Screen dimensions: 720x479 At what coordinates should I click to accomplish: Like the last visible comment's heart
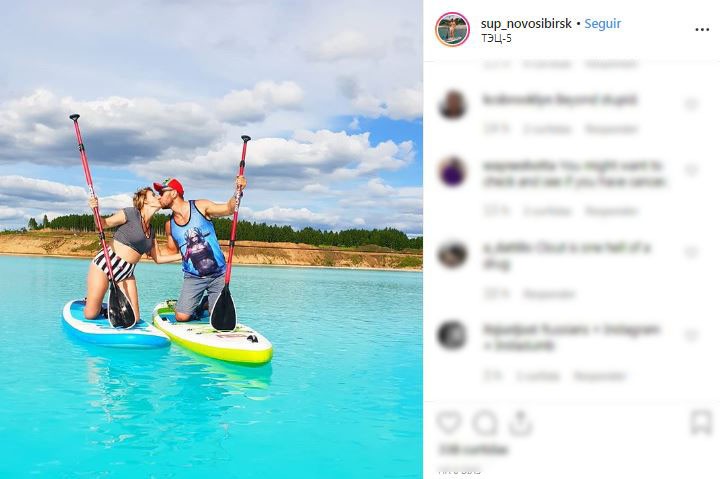[x=692, y=335]
